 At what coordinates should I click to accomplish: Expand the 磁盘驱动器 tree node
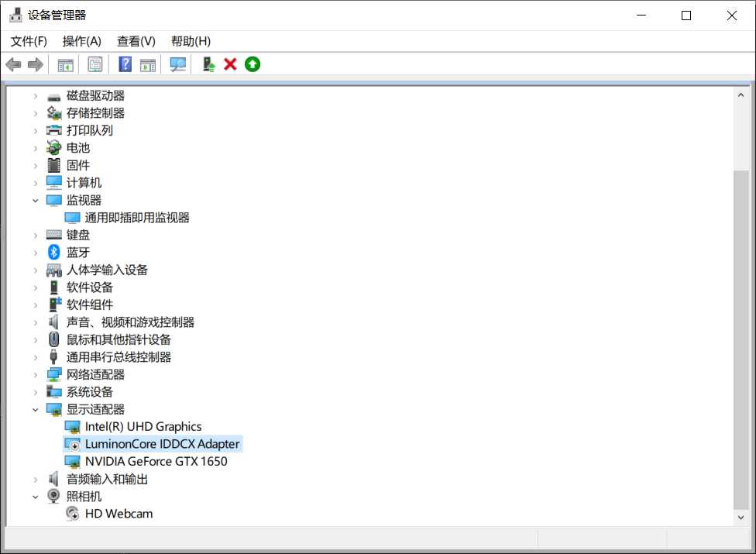tap(36, 95)
